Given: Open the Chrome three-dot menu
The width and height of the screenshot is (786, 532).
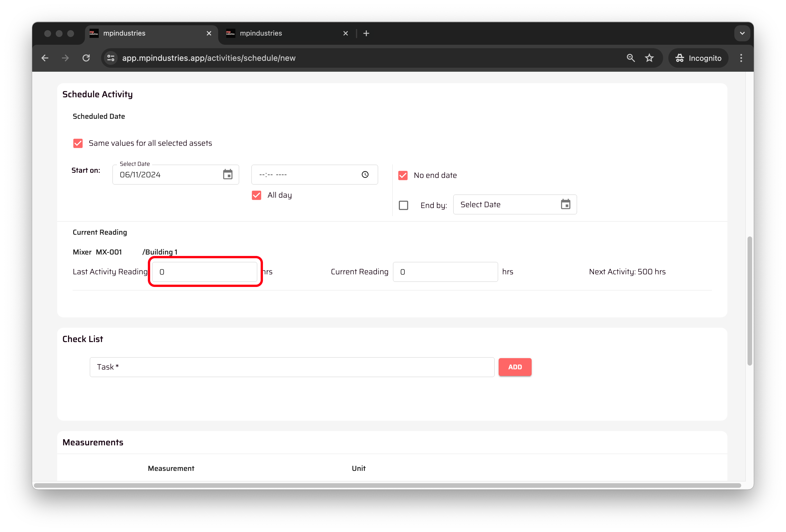Looking at the screenshot, I should click(741, 58).
